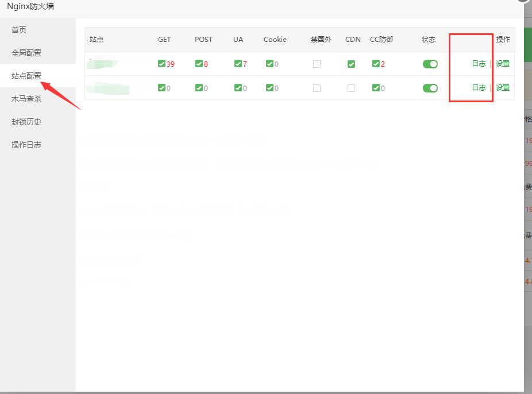532x394 pixels.
Task: Click GET intercept count 39
Action: [x=170, y=64]
